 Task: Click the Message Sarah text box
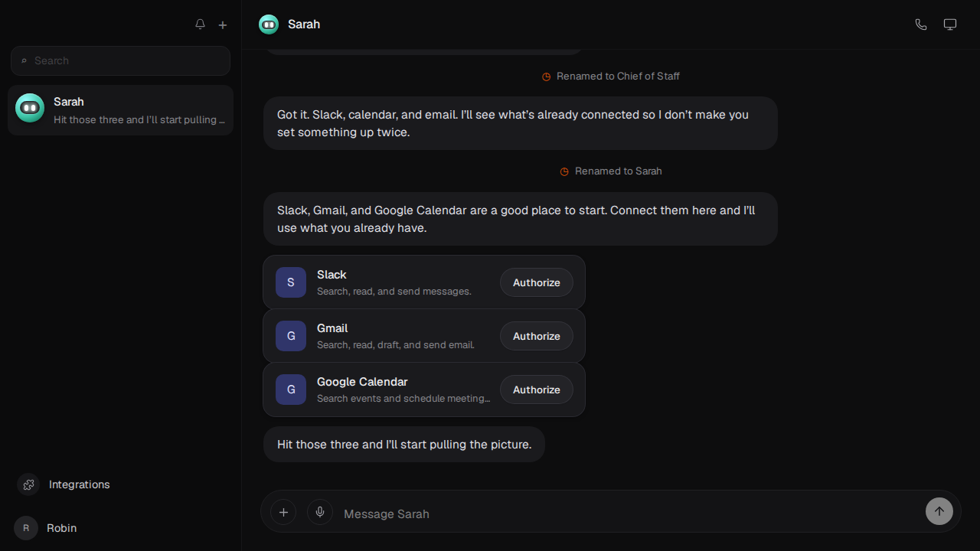pyautogui.click(x=628, y=514)
